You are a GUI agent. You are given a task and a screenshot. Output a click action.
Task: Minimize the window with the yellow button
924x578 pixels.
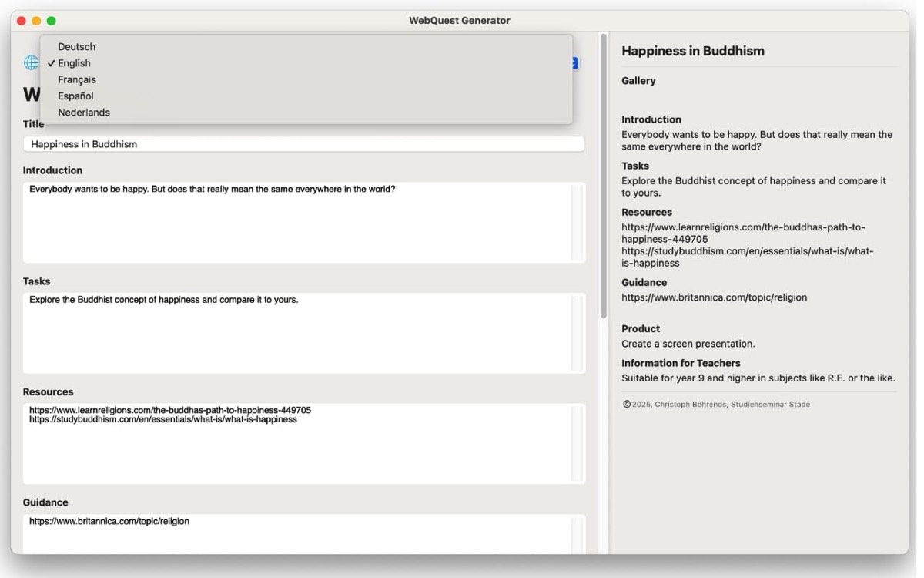click(x=36, y=21)
